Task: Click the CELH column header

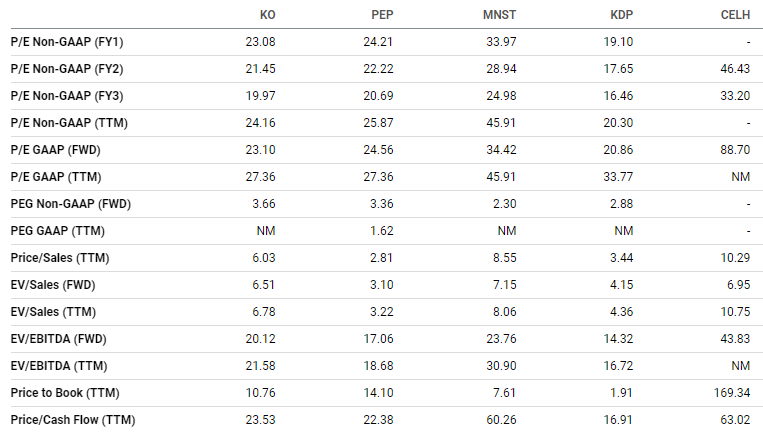Action: click(736, 15)
